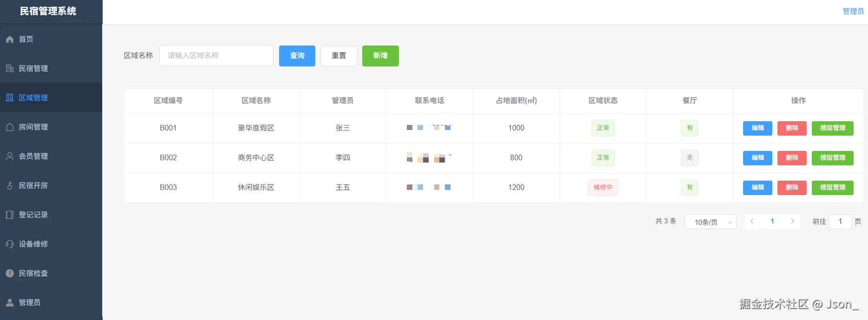Open the 10条/页 page size dropdown
Screen dimensions: 868x320
(711, 222)
